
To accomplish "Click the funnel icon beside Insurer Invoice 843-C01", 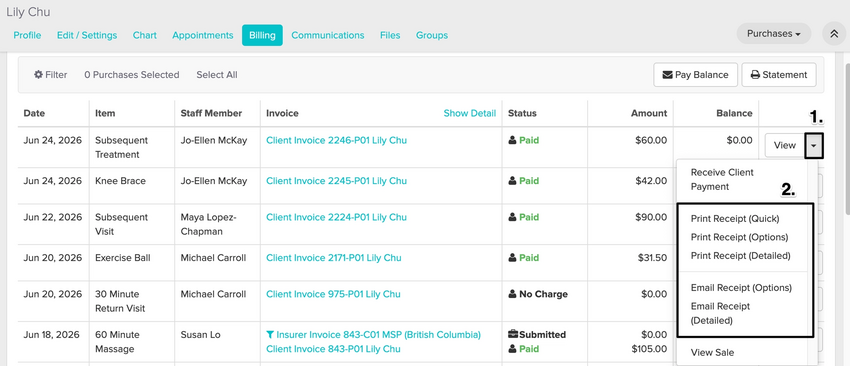I will [270, 335].
